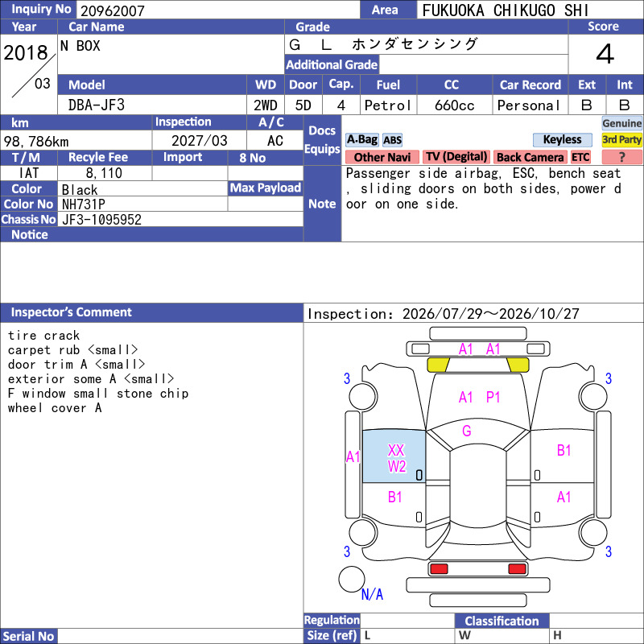Click the N/A spare tire circle
Screen dimensions: 644x644
click(352, 579)
